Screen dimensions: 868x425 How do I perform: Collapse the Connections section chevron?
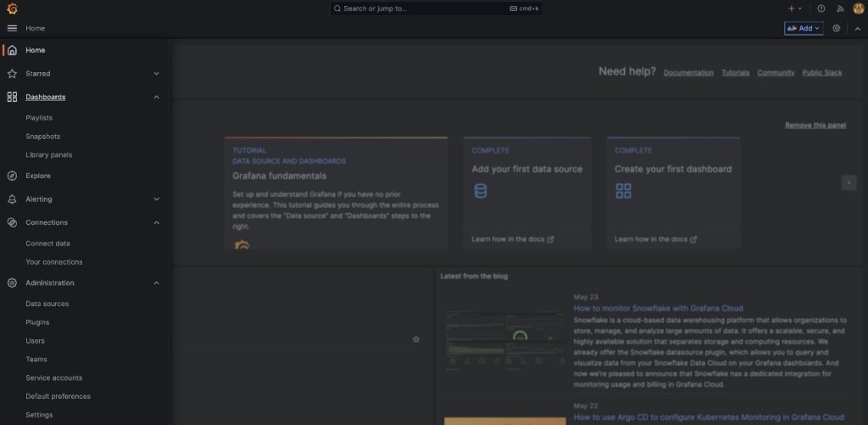tap(157, 222)
